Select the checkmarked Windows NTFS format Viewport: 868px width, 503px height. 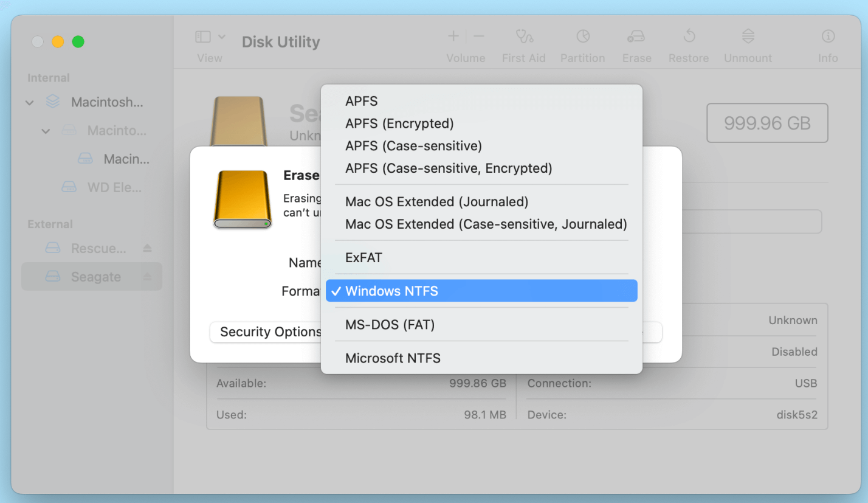tap(393, 291)
